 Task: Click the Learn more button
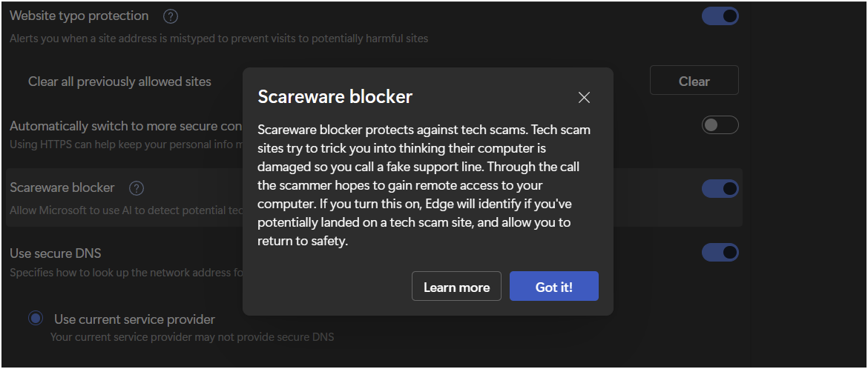pyautogui.click(x=457, y=287)
